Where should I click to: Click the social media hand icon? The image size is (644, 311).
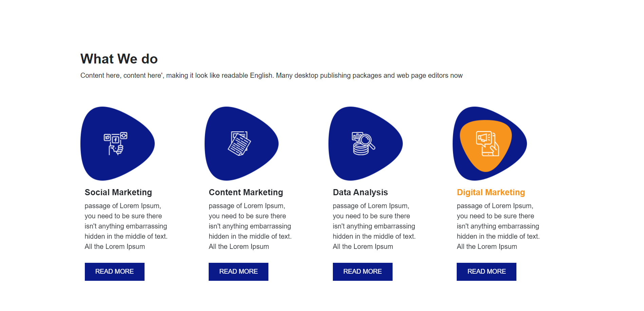tap(115, 144)
